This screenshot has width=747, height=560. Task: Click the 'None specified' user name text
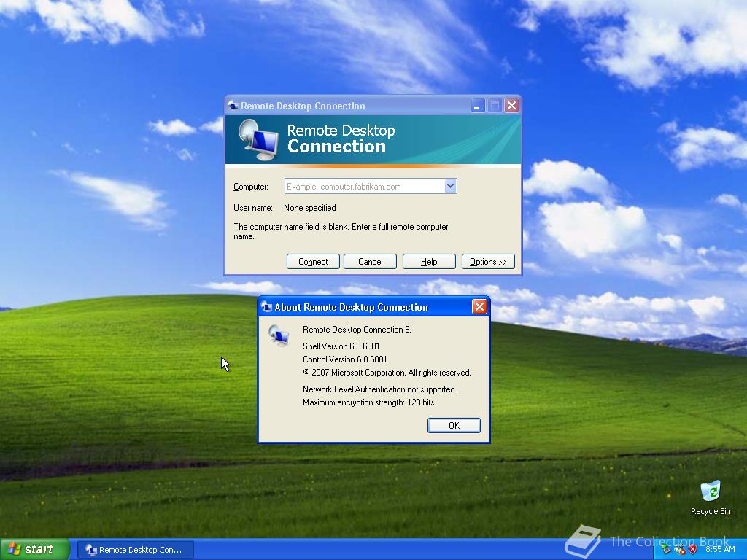coord(309,208)
